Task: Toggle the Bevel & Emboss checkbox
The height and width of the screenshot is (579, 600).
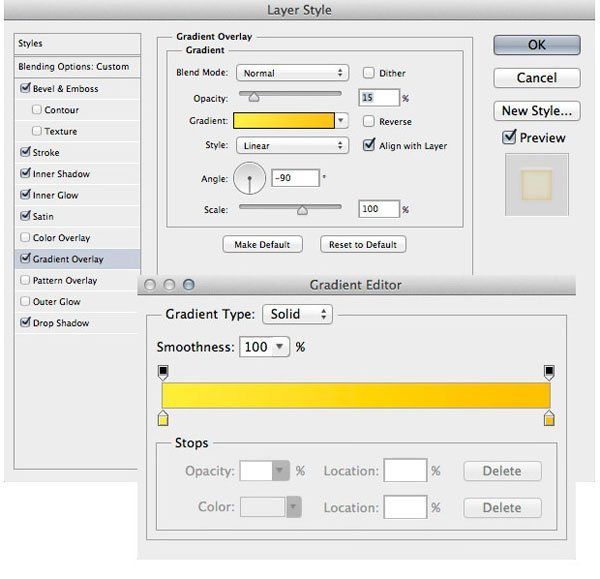Action: (x=25, y=88)
